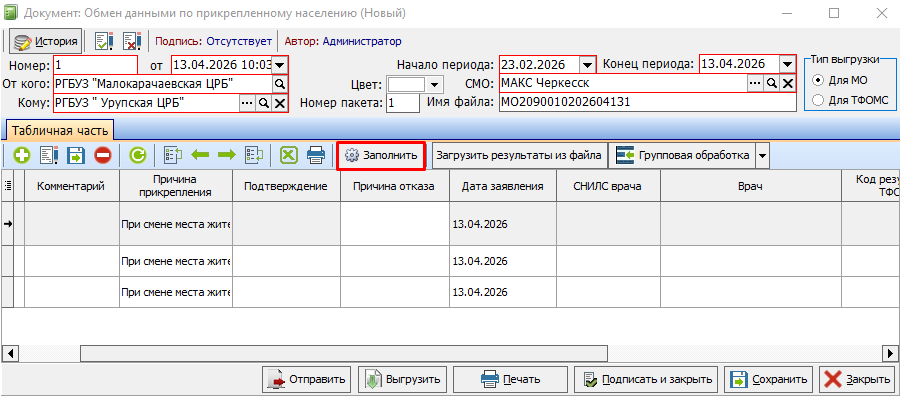Export table to Excel icon
The width and height of the screenshot is (901, 399).
coord(289,155)
